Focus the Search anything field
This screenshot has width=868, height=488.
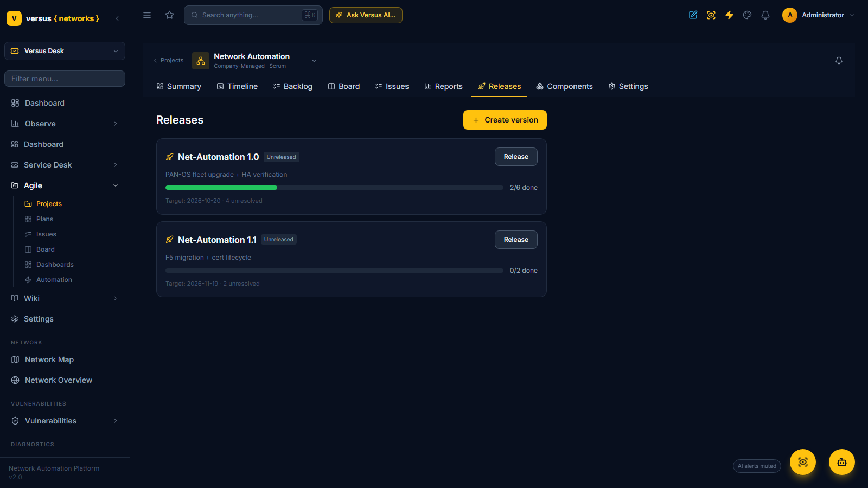coord(253,15)
